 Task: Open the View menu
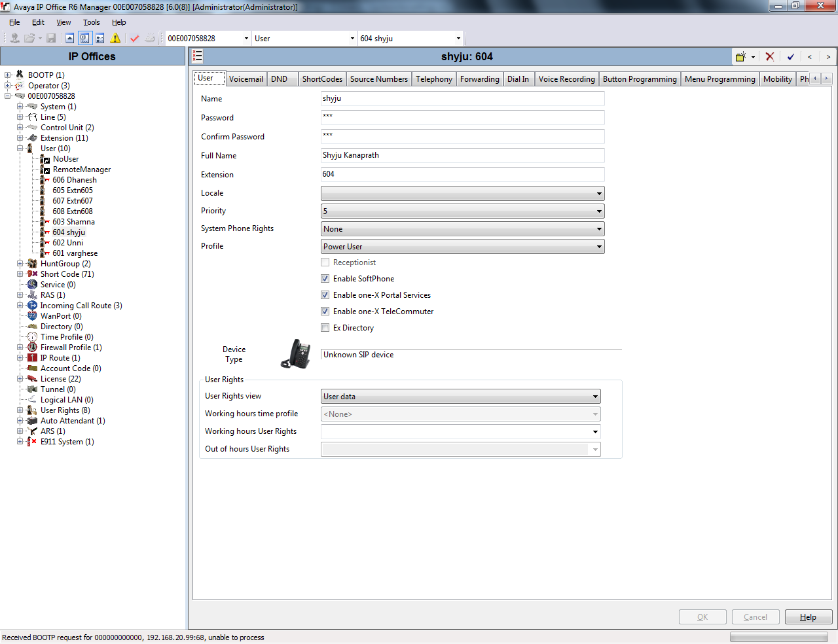(x=64, y=22)
